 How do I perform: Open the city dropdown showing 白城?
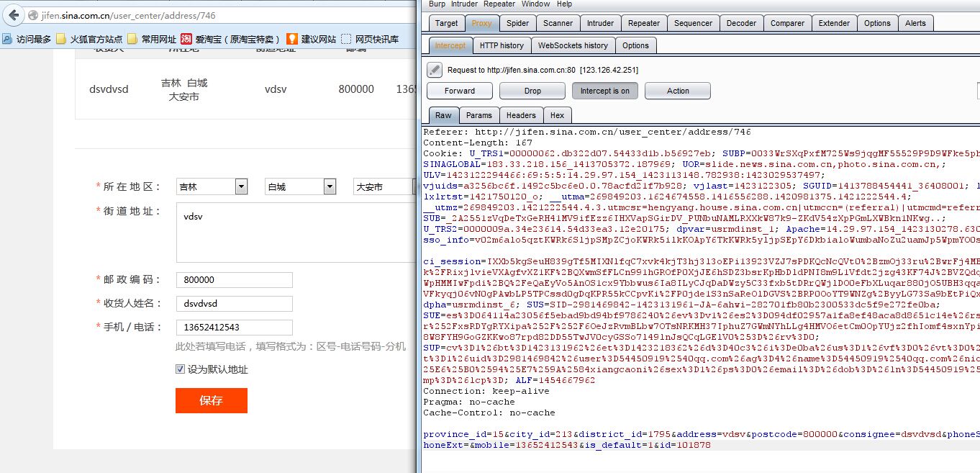point(300,186)
